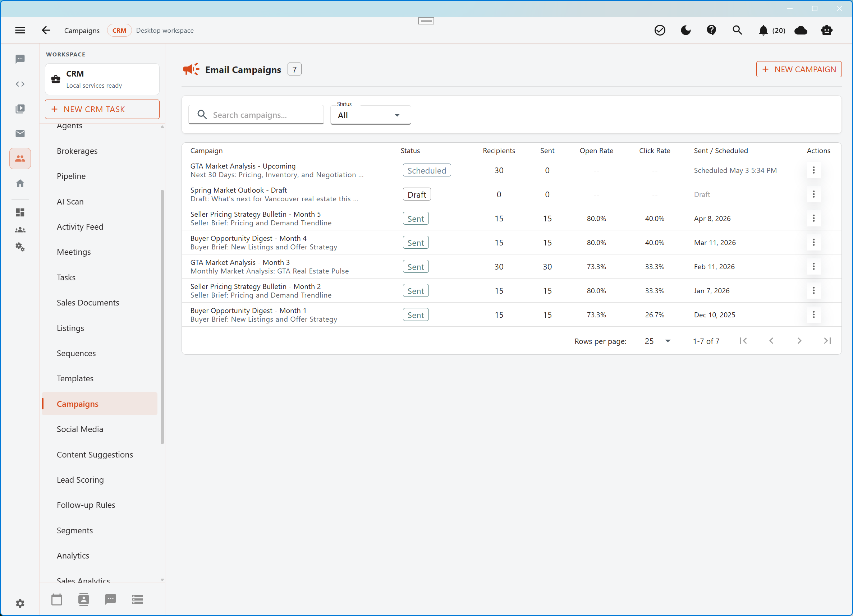Viewport: 853px width, 616px height.
Task: Open media library icon in left rail
Action: (20, 109)
